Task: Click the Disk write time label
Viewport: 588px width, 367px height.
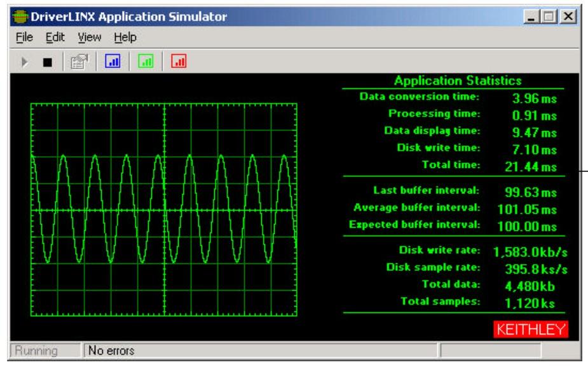Action: pos(439,148)
